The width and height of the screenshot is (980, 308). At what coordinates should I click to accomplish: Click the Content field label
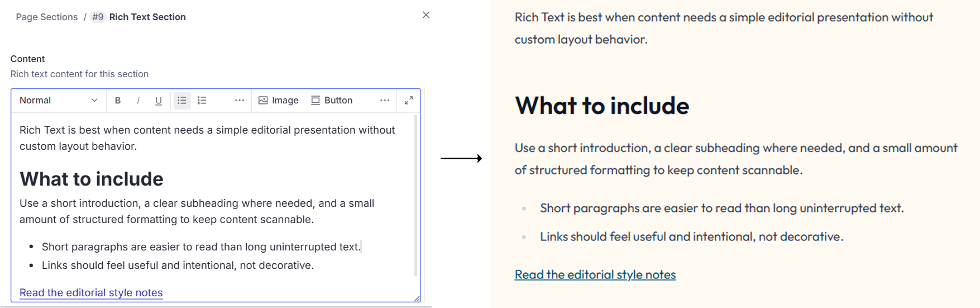pyautogui.click(x=27, y=59)
